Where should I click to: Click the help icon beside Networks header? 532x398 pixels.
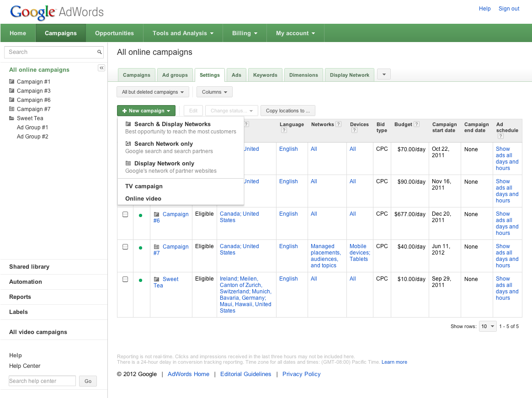(x=338, y=124)
